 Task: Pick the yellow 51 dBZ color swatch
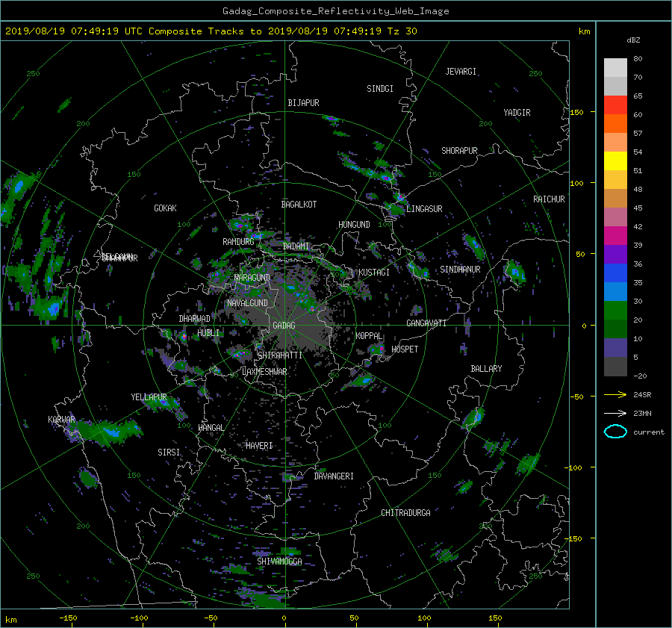click(615, 161)
